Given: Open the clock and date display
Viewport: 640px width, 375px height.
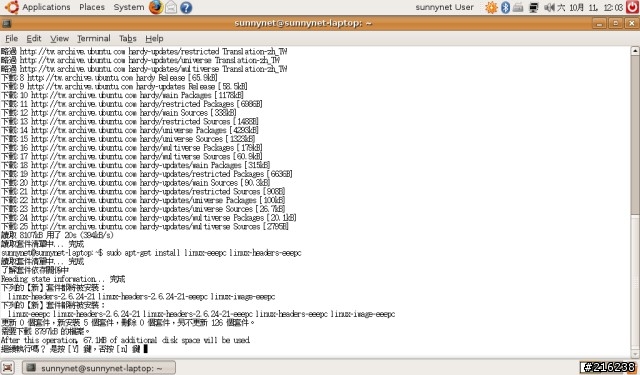Looking at the screenshot, I should pyautogui.click(x=590, y=7).
